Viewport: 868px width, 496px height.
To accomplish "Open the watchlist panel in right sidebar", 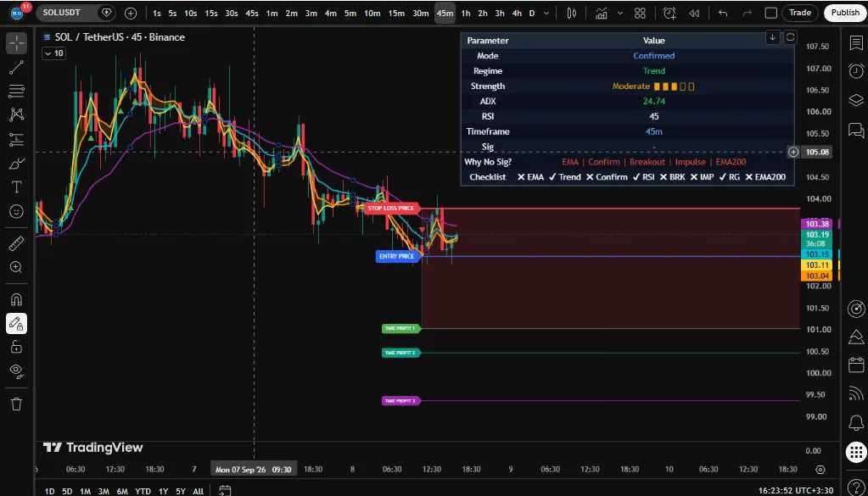I will pyautogui.click(x=856, y=43).
